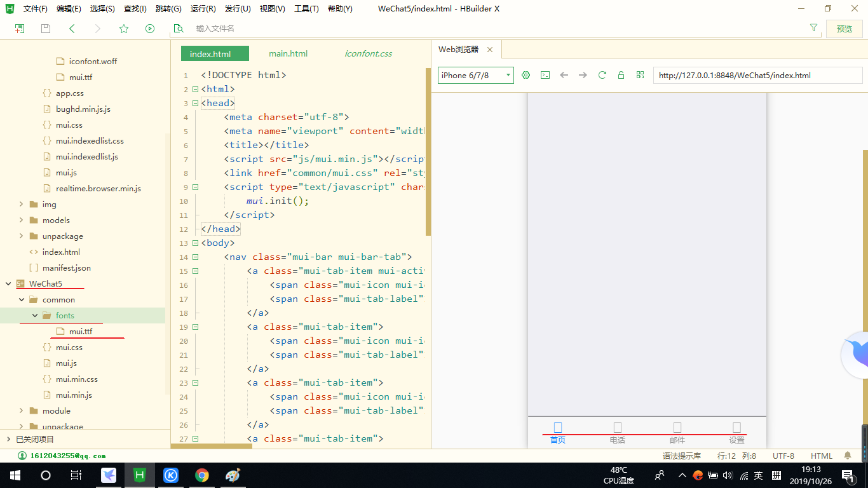The width and height of the screenshot is (868, 488).
Task: Click the HTML language in status bar
Action: tap(822, 456)
